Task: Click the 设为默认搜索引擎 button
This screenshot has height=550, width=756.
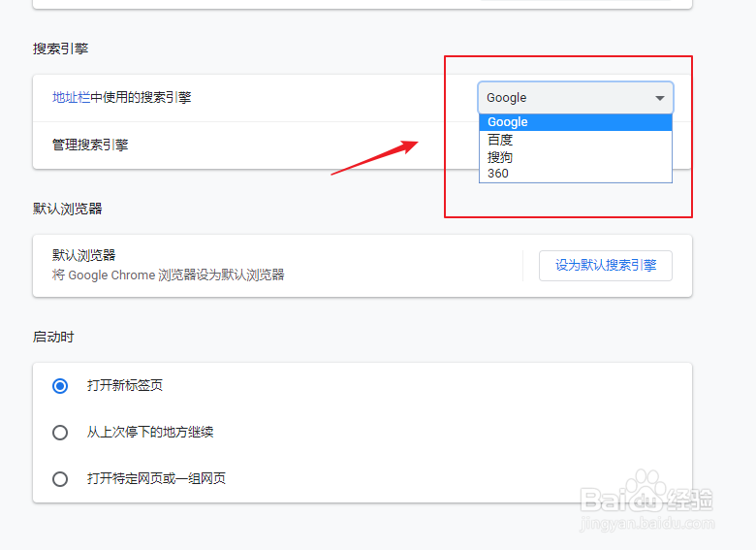Action: click(x=606, y=266)
